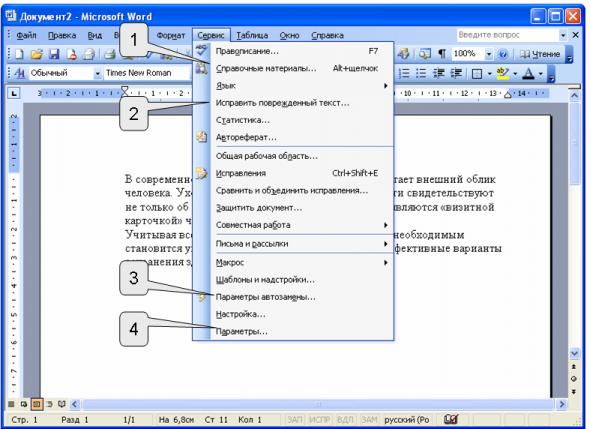
Task: Click the Open folder icon
Action: point(36,55)
